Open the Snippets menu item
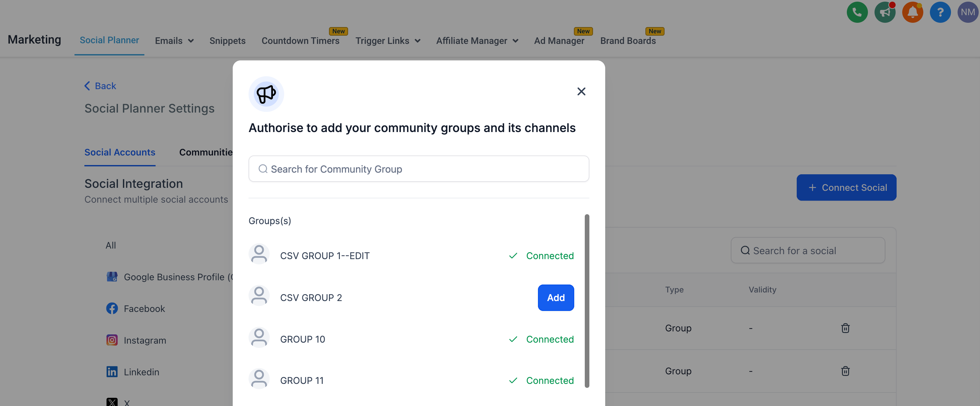The height and width of the screenshot is (406, 980). coord(227,41)
